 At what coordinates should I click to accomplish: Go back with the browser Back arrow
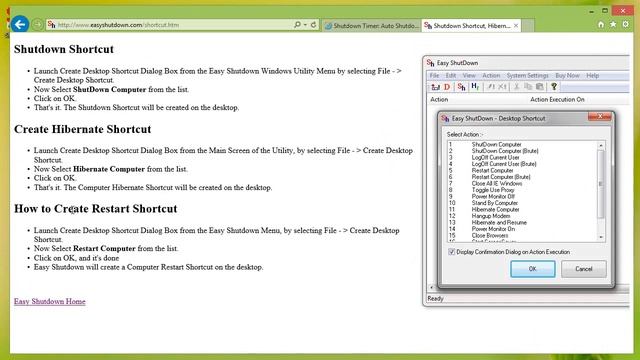20,24
